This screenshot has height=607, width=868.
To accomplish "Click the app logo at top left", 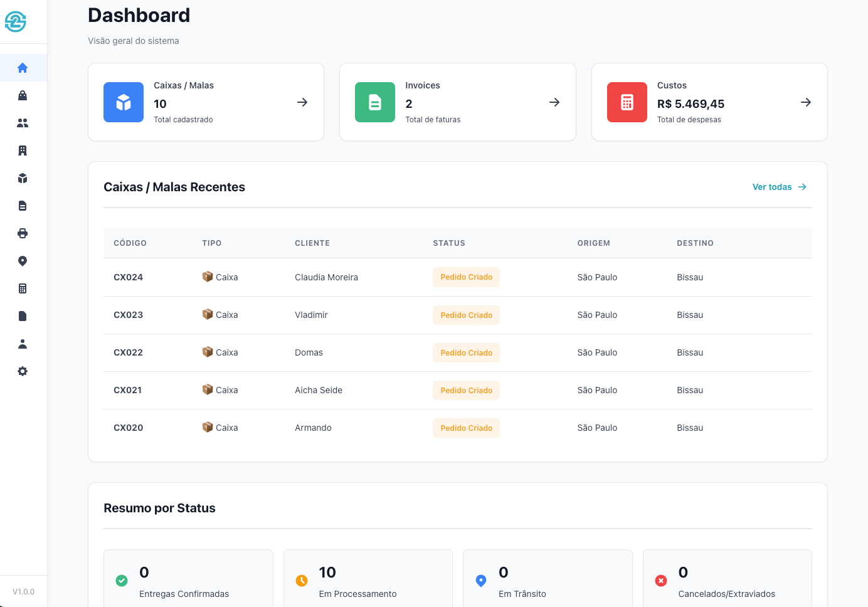I will [16, 21].
